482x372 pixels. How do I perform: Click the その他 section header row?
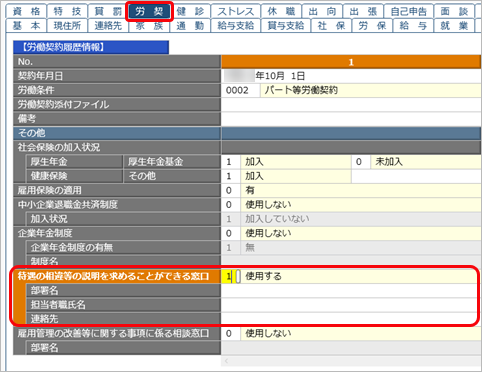tap(247, 133)
